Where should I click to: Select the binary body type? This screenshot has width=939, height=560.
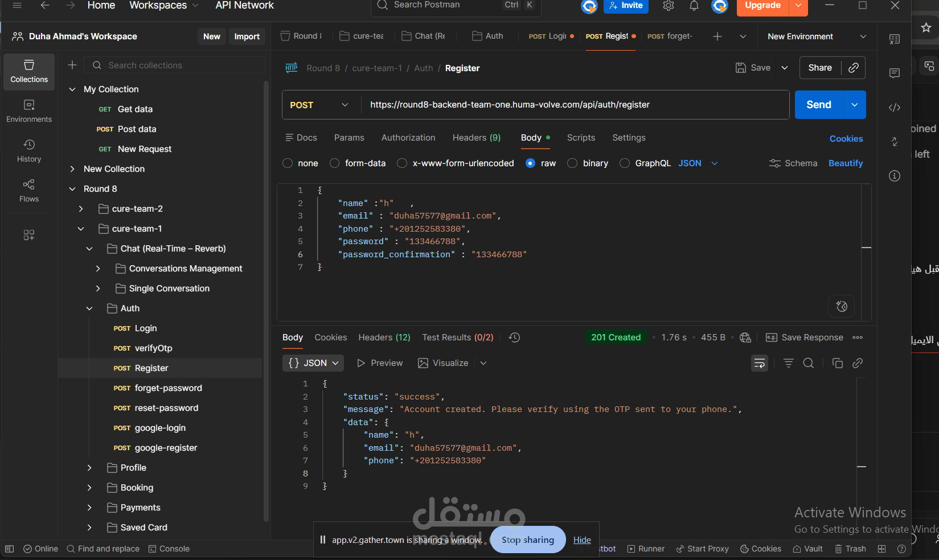[x=588, y=163]
